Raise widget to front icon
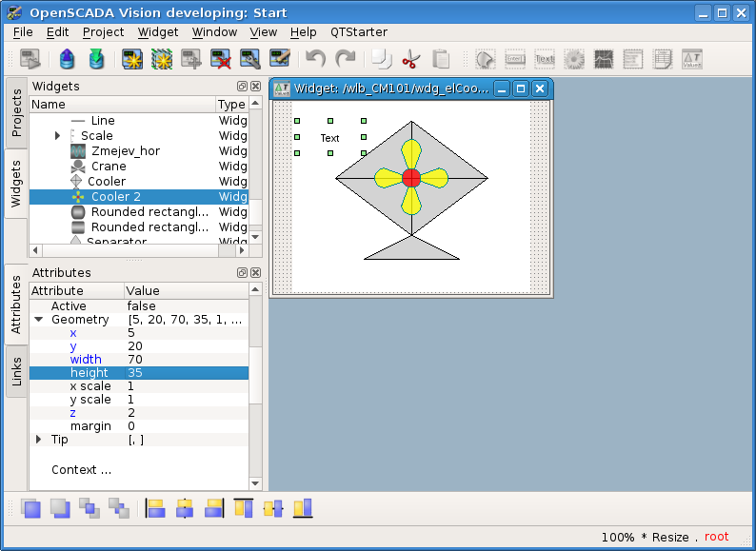Viewport: 756px width, 551px height. point(31,508)
